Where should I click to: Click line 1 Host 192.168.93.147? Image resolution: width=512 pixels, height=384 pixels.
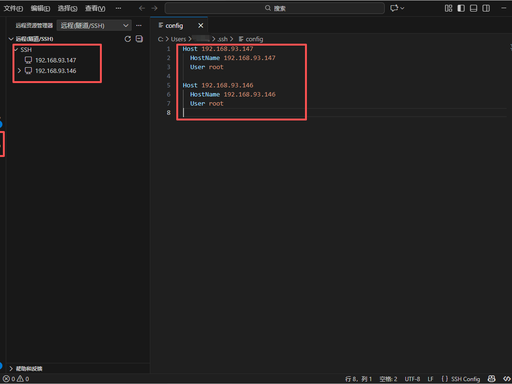[218, 49]
